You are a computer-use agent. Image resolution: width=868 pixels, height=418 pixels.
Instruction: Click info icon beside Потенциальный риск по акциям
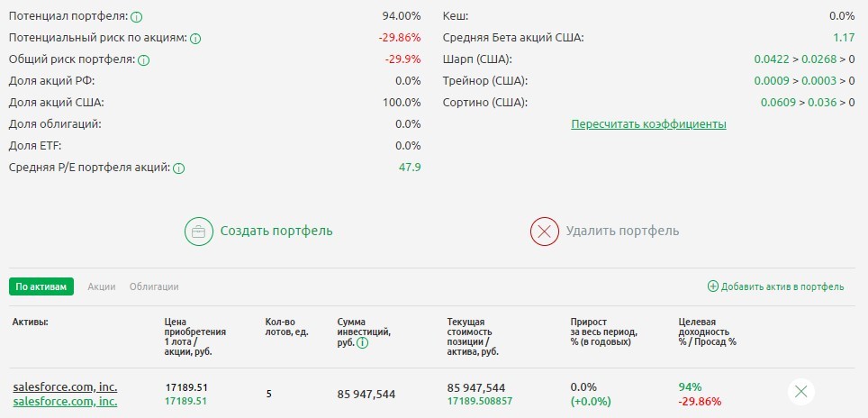pos(195,39)
